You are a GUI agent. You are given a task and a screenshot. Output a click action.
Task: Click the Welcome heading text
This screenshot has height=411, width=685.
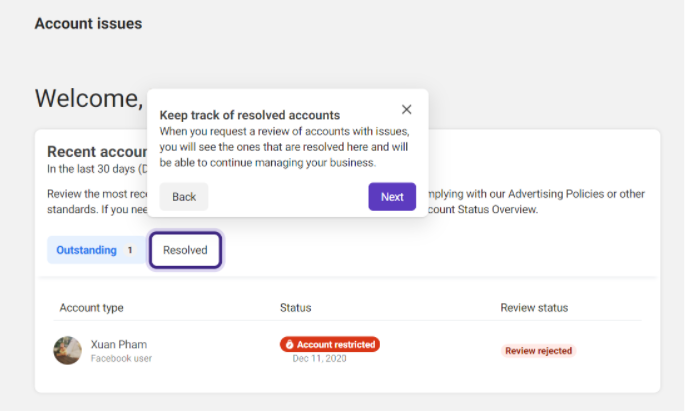pyautogui.click(x=89, y=98)
